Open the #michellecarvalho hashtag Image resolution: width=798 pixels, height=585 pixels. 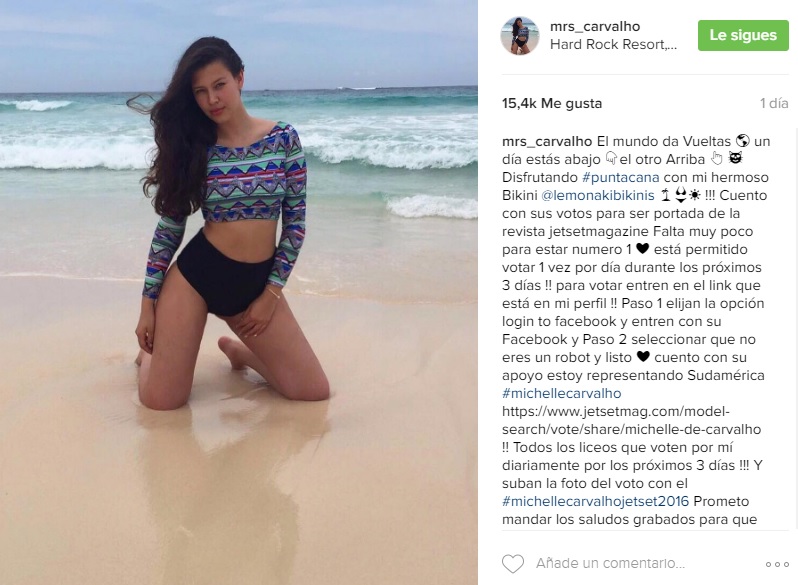tap(561, 393)
